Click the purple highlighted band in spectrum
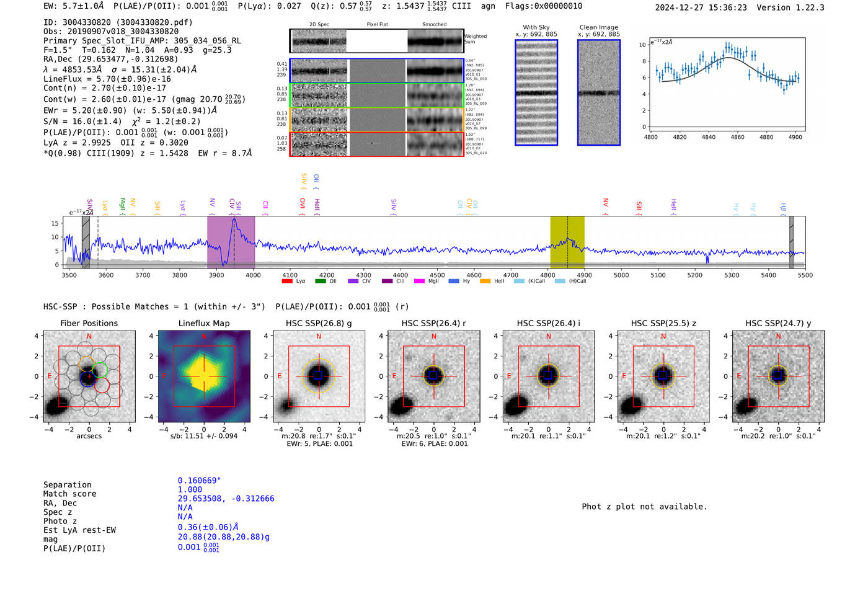868x591 pixels. coord(231,242)
